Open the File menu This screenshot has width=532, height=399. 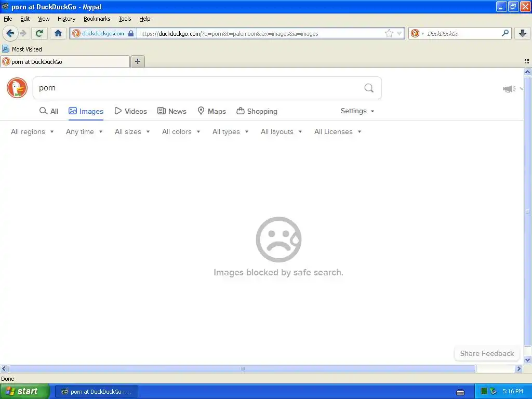click(x=8, y=19)
